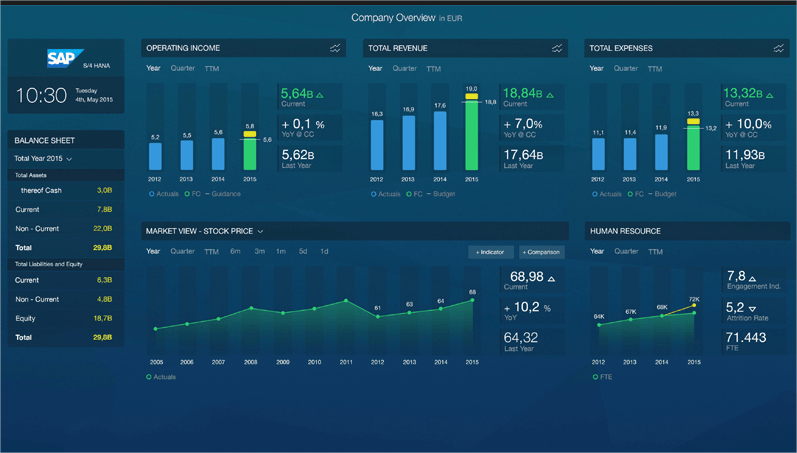Expand Market View - Stock Price dropdown
The width and height of the screenshot is (797, 453).
260,232
